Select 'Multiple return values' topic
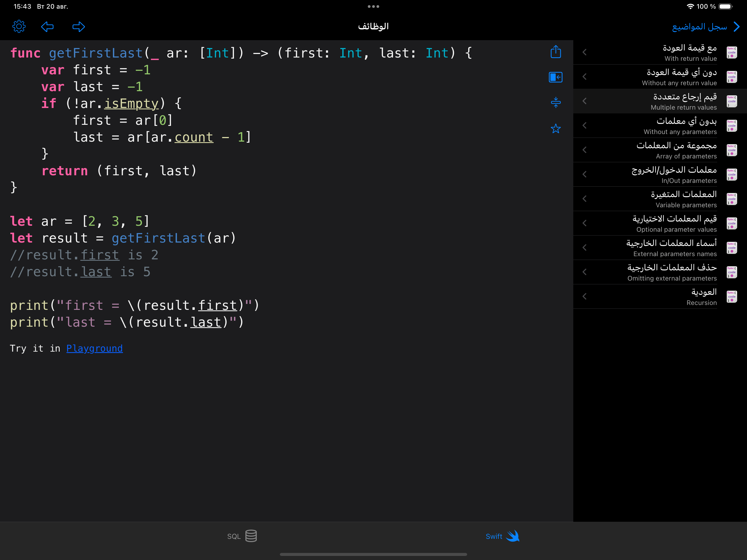 point(660,101)
